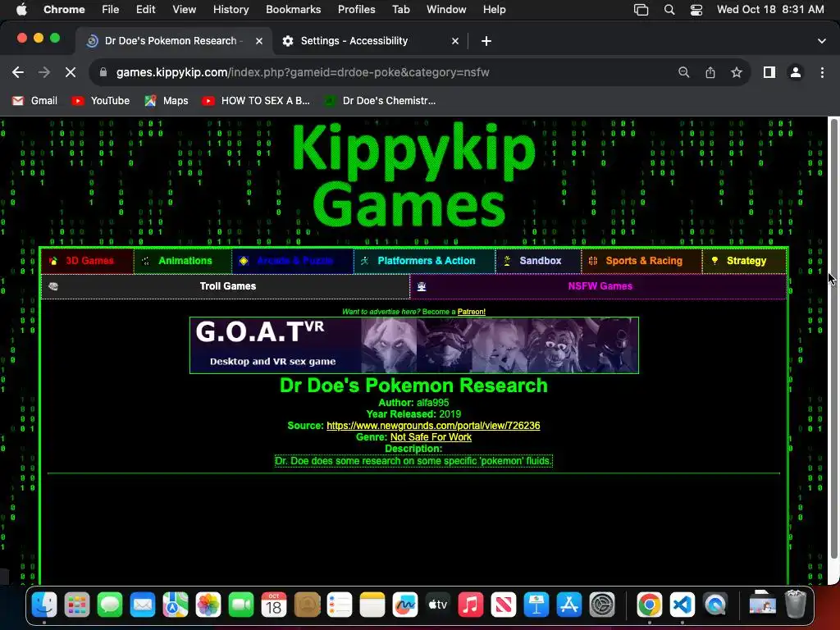Open Photos from the Dock
The image size is (840, 630).
point(208,605)
